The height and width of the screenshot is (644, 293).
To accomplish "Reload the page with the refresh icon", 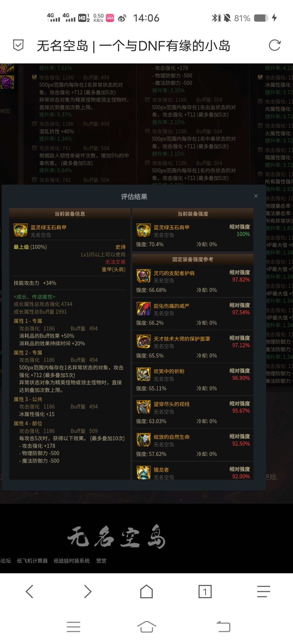I will point(275,45).
